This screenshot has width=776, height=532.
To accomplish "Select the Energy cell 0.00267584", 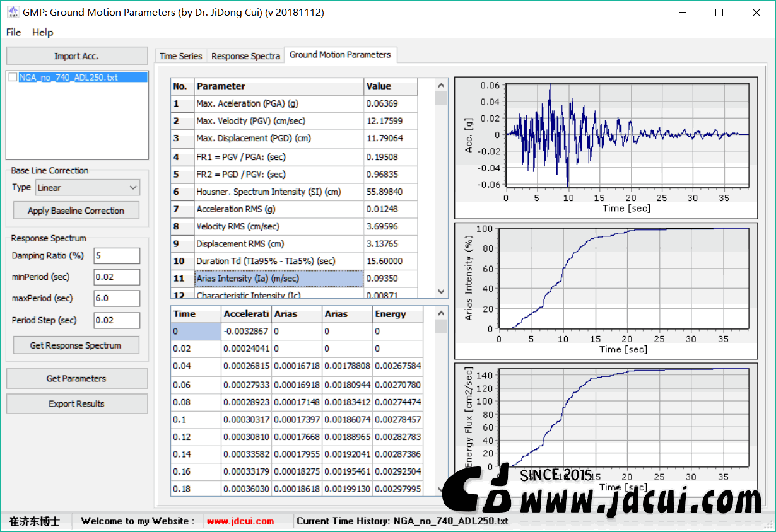I will coord(398,366).
